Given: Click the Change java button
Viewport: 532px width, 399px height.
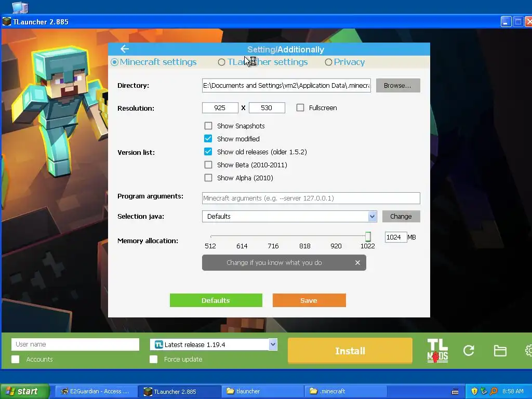Looking at the screenshot, I should tap(401, 217).
